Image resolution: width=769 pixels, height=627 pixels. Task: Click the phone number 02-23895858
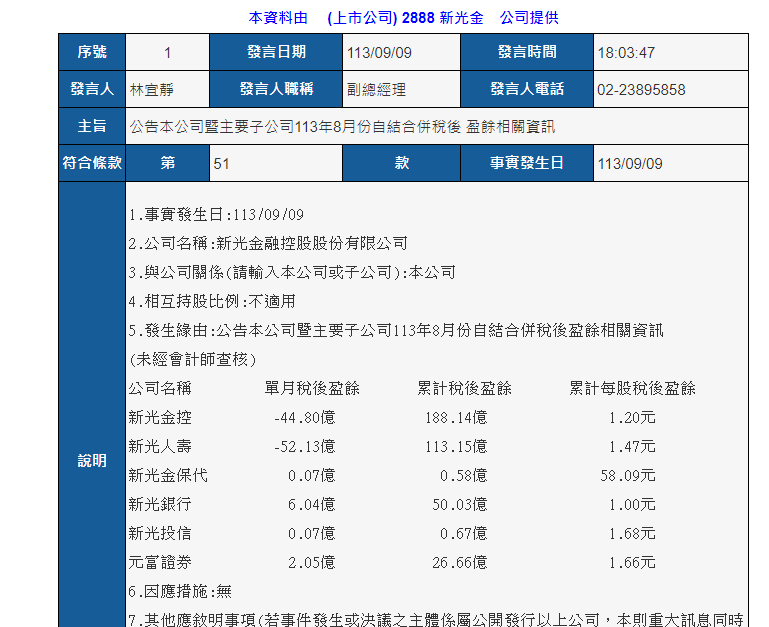click(x=641, y=90)
